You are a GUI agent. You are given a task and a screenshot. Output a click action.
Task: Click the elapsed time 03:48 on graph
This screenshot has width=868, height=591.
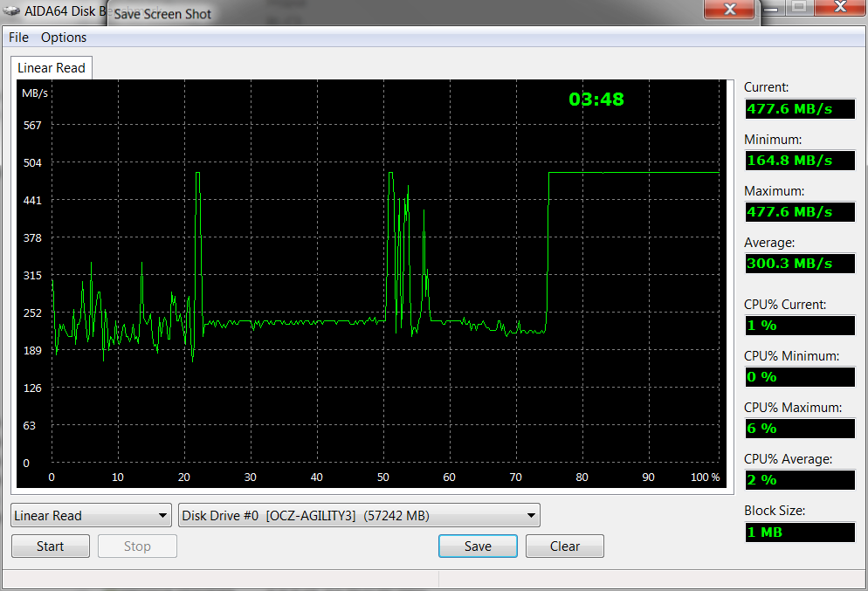point(596,99)
